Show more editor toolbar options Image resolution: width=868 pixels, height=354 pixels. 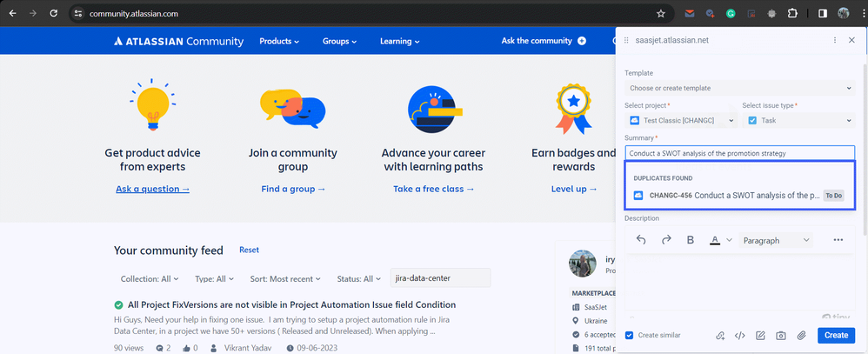point(838,240)
